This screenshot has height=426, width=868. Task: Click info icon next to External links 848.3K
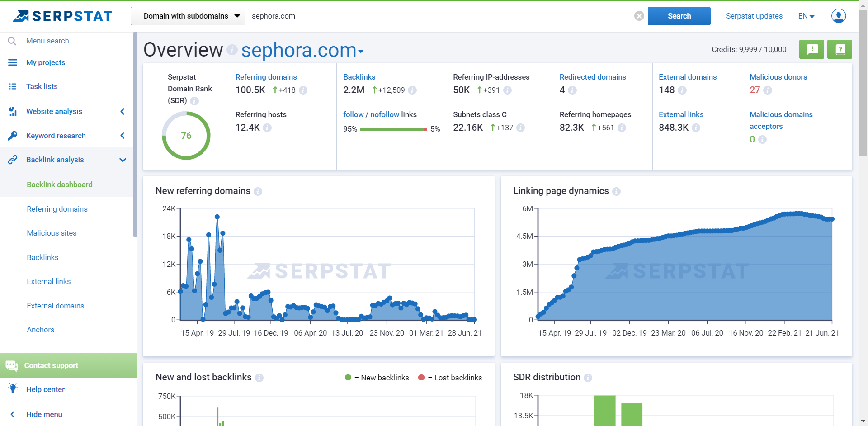pyautogui.click(x=696, y=128)
